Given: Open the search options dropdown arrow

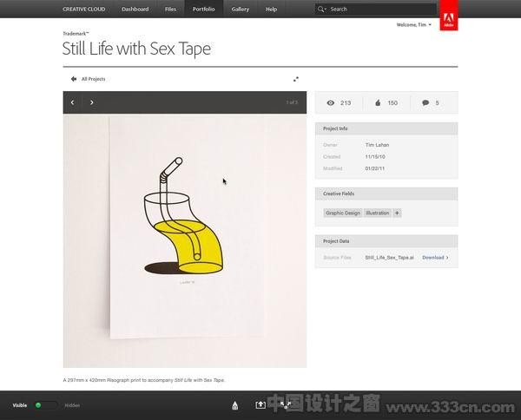Looking at the screenshot, I should click(x=326, y=10).
